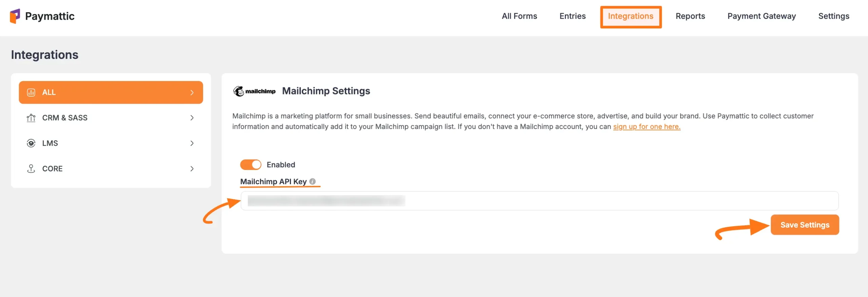
Task: Open Payment Gateway in the top menu
Action: (761, 16)
